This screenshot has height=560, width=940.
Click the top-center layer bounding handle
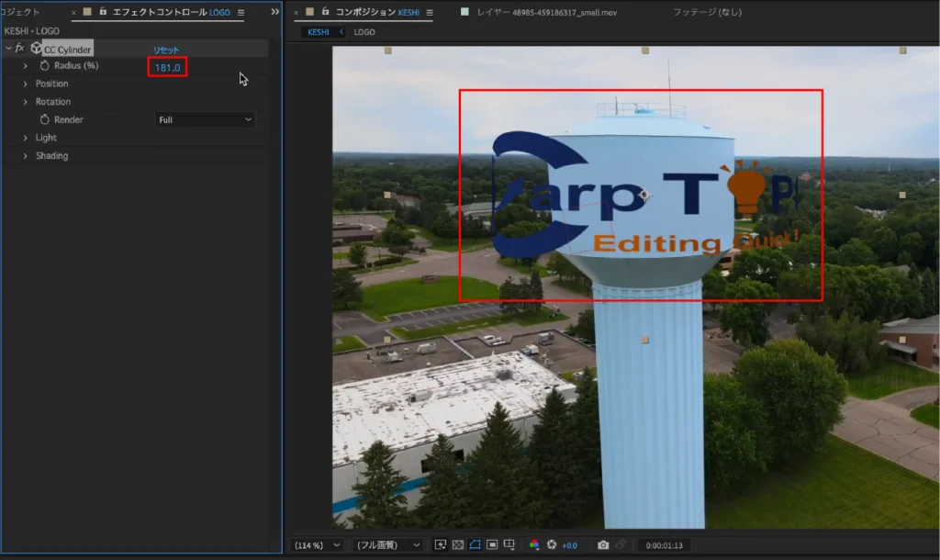645,50
